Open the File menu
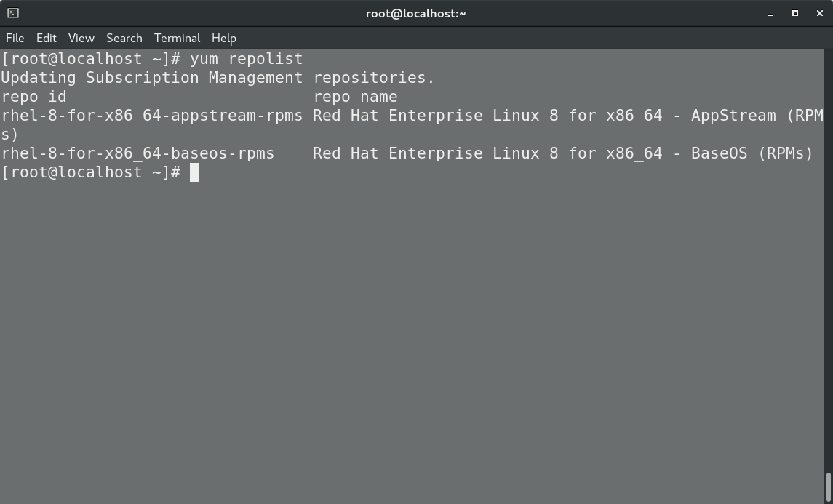833x504 pixels. (15, 39)
